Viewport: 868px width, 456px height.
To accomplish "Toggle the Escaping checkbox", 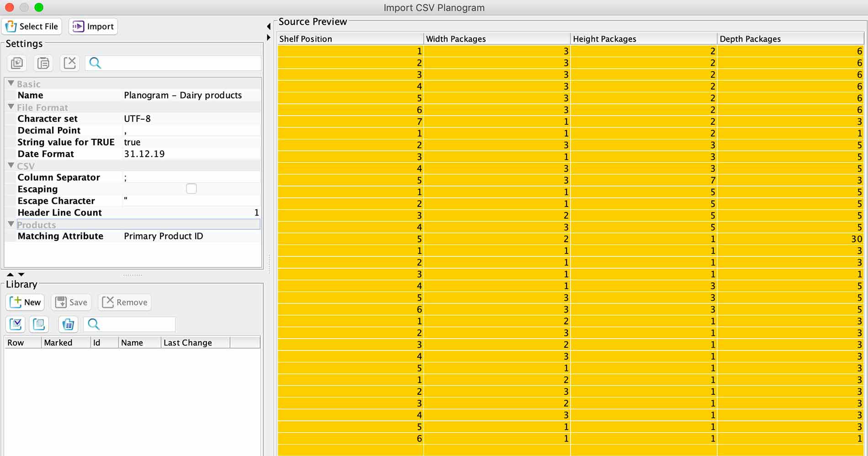I will point(191,189).
